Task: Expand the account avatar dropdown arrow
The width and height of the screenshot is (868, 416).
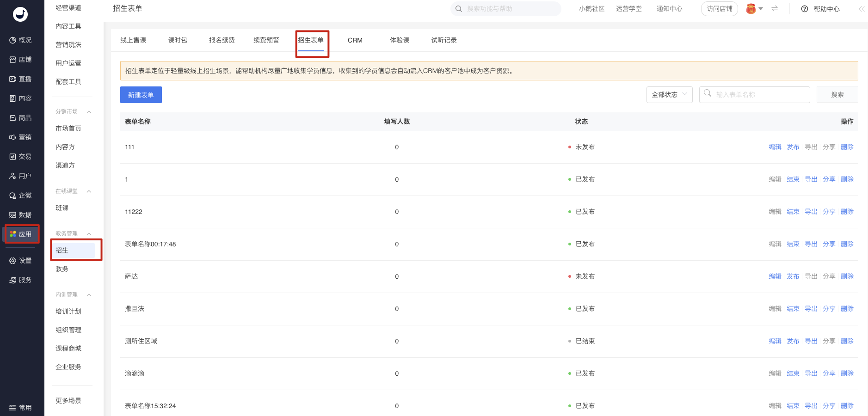Action: 761,9
